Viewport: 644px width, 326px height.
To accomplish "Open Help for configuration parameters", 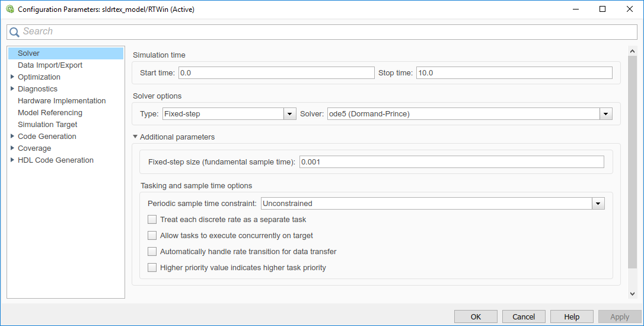I will pyautogui.click(x=572, y=316).
